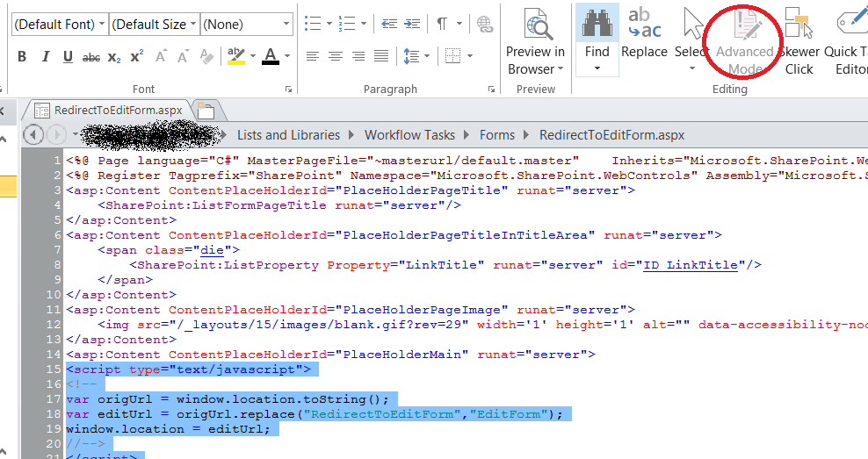Viewport: 868px width, 459px height.
Task: Toggle Superscript formatting
Action: (x=137, y=56)
